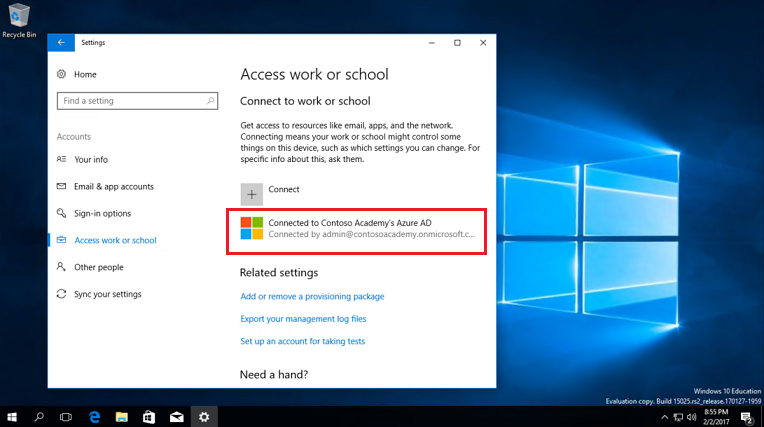The width and height of the screenshot is (764, 427).
Task: Open Sync your settings page
Action: pyautogui.click(x=107, y=294)
